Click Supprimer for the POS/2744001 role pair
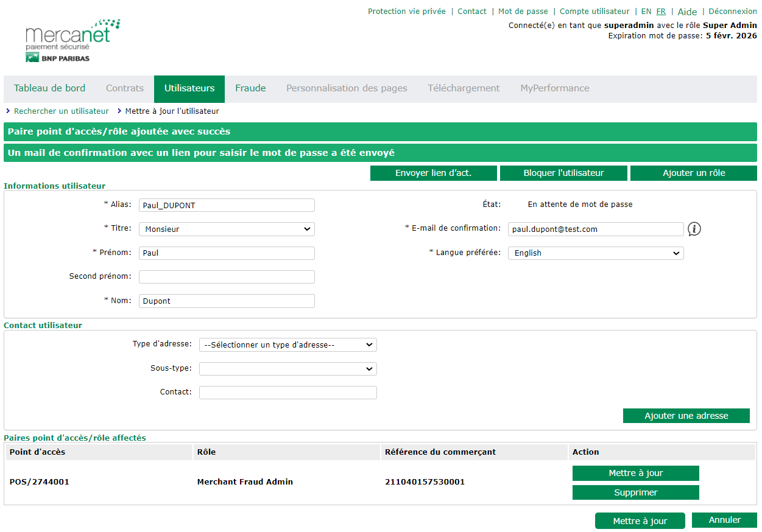The height and width of the screenshot is (532, 762). [x=635, y=492]
